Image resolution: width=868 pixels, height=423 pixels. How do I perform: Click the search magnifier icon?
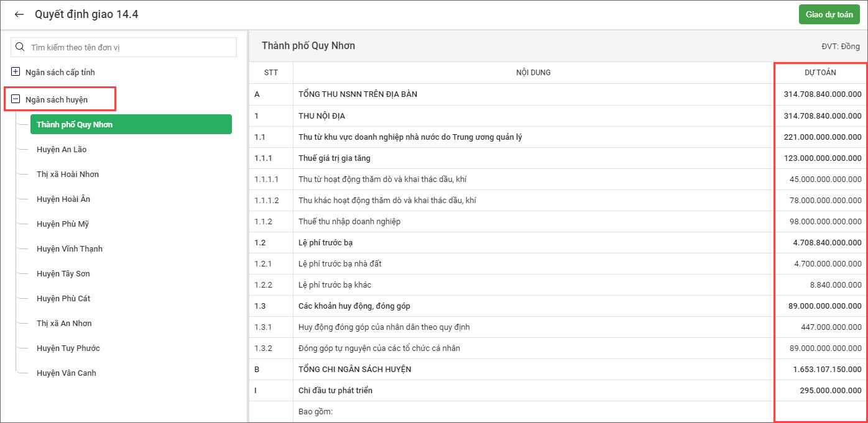click(20, 47)
